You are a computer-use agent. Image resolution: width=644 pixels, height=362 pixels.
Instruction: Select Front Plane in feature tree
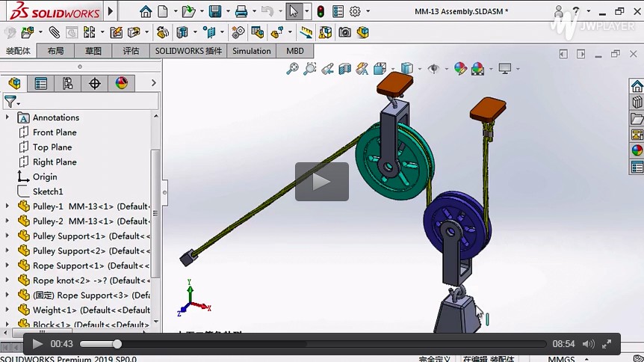pos(54,132)
